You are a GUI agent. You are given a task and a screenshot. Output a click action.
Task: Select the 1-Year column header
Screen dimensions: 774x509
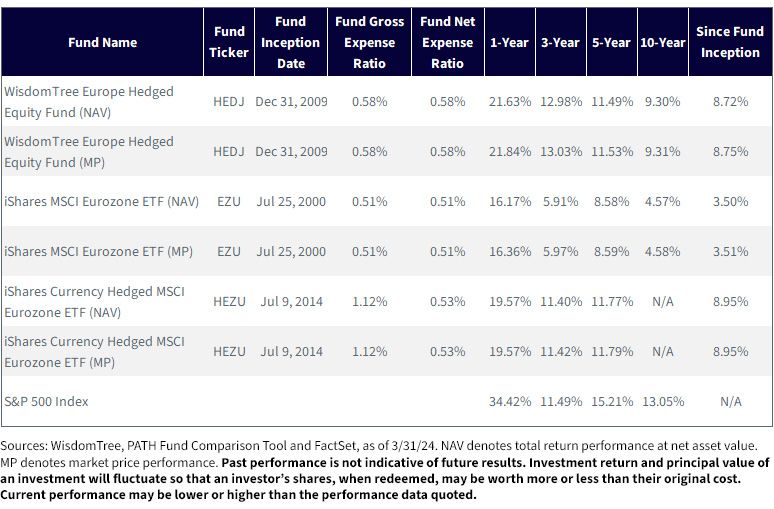[509, 42]
